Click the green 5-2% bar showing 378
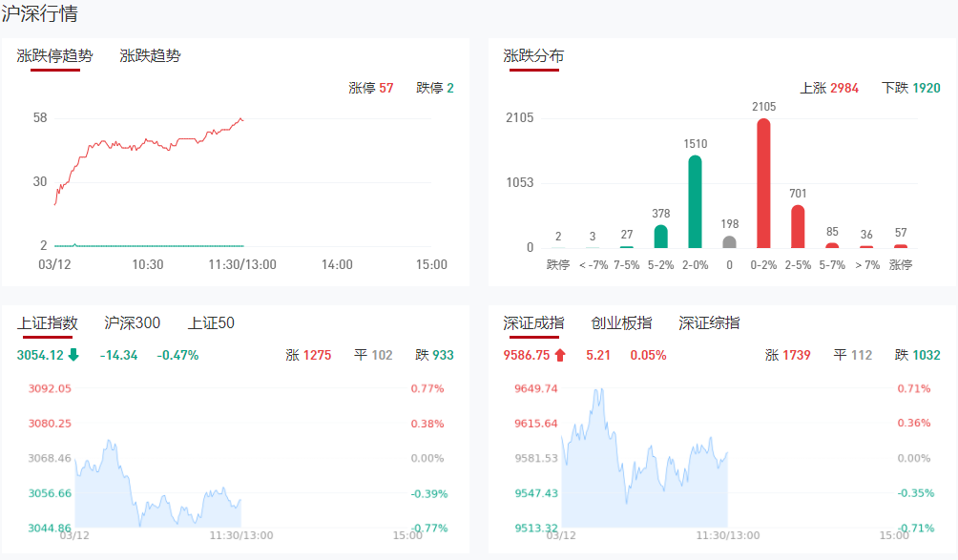 click(660, 236)
